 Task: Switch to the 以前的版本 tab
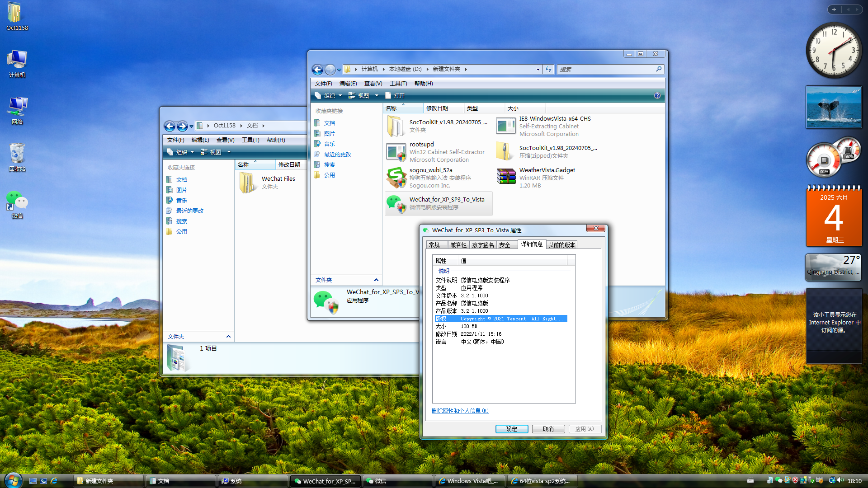[x=561, y=245]
